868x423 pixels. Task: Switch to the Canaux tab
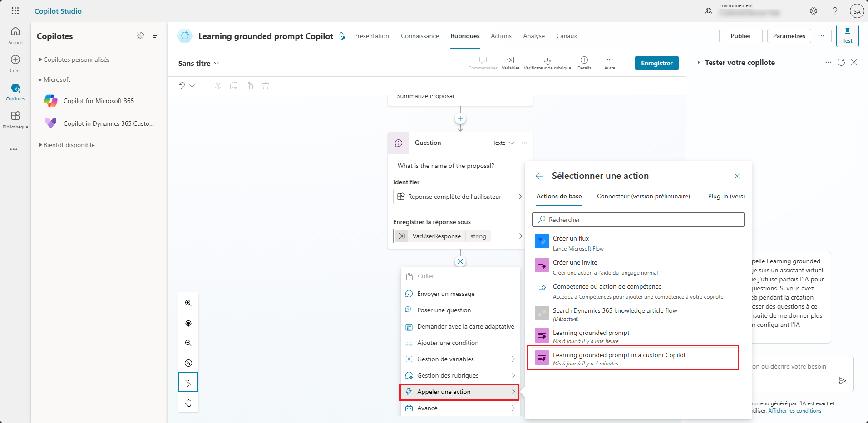point(567,36)
